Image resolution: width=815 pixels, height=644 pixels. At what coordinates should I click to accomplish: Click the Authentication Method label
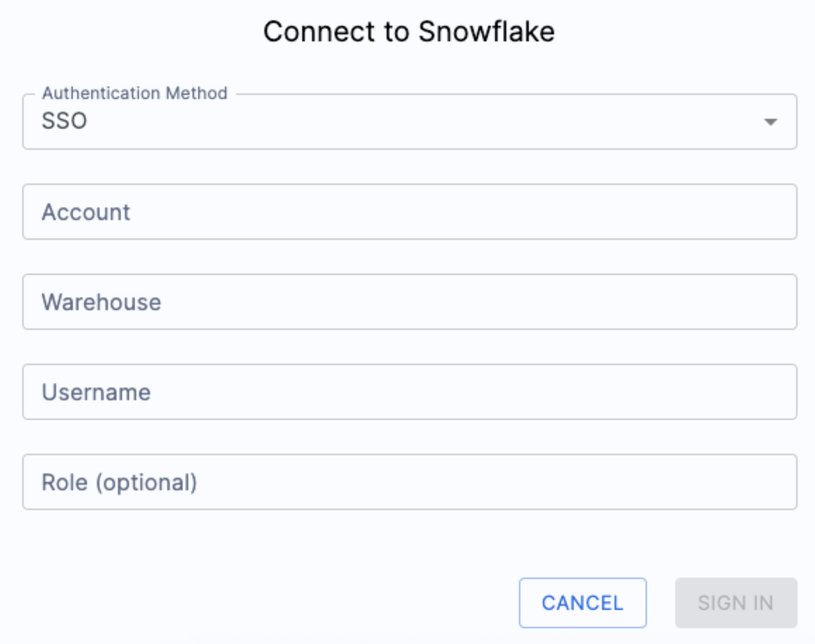coord(135,93)
